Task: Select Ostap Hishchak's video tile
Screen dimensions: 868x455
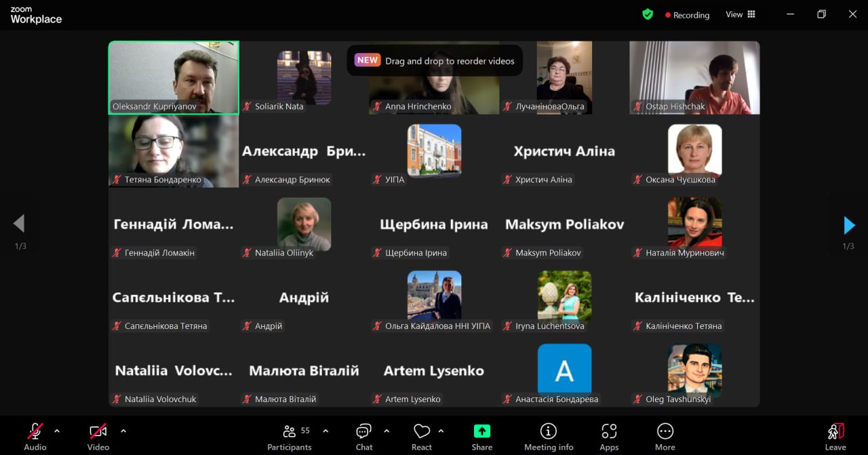Action: click(x=694, y=77)
